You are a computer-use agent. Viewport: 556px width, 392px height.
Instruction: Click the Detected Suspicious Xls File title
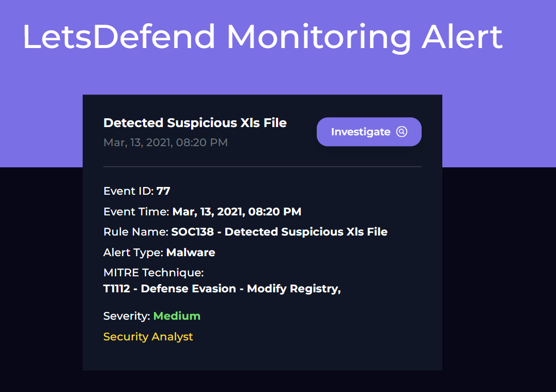pyautogui.click(x=195, y=122)
